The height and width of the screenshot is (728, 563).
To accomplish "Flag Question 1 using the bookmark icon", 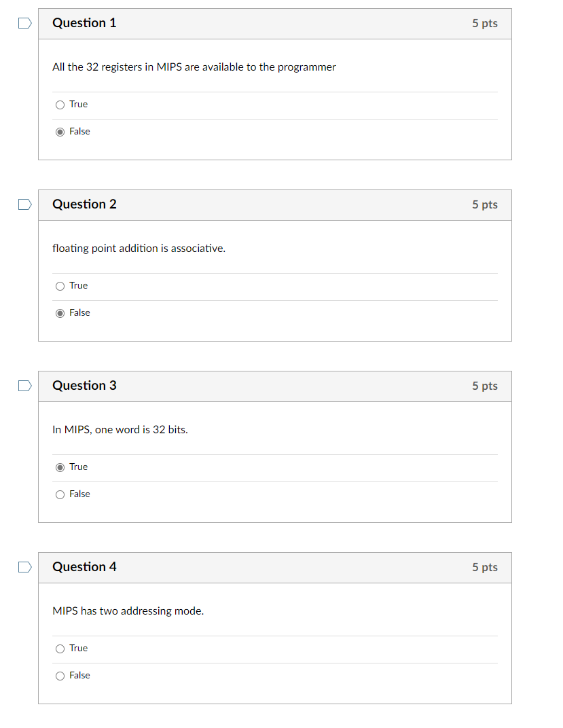I will pos(24,22).
